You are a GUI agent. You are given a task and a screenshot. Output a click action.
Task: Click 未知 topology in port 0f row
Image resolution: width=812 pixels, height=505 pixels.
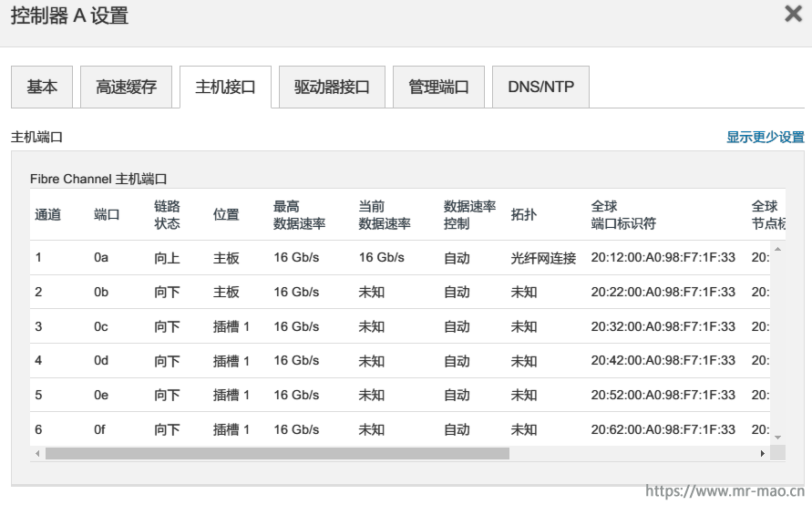coord(523,429)
